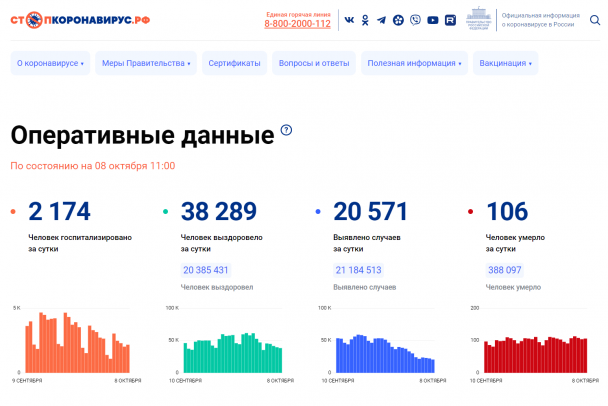Screen dimensions: 608x406
Task: Open the VK social network icon
Action: point(348,20)
